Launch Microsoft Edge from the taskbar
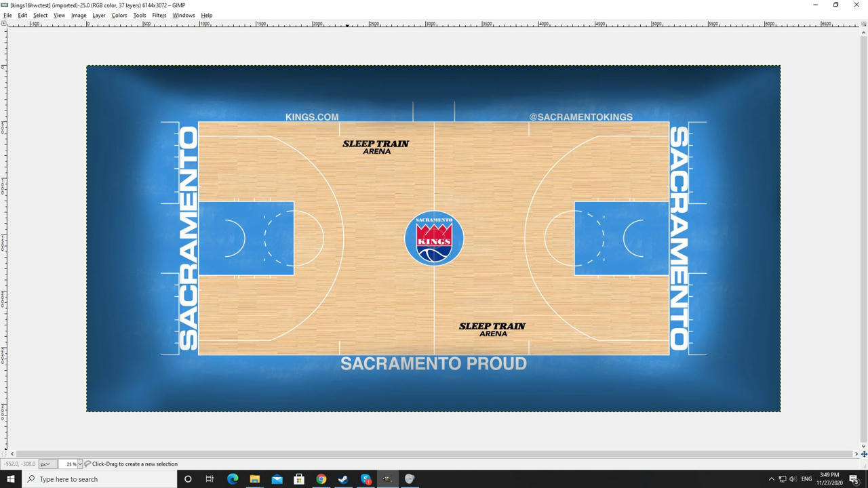 233,479
